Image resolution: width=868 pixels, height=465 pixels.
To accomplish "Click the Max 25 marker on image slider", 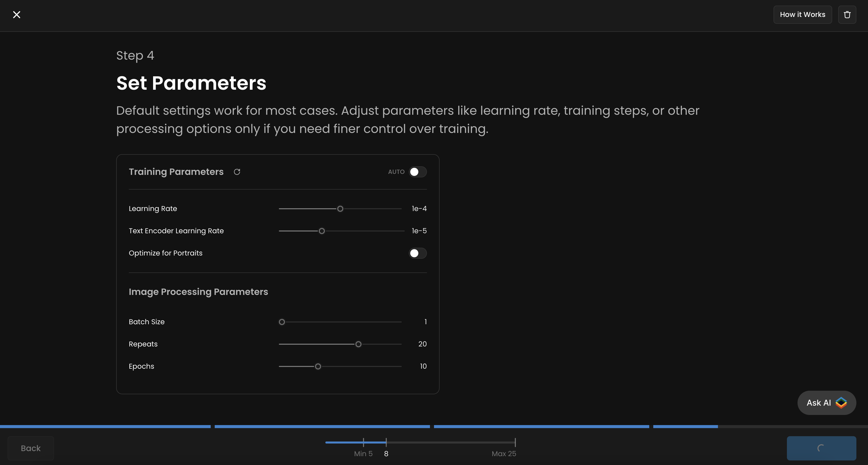I will click(515, 443).
